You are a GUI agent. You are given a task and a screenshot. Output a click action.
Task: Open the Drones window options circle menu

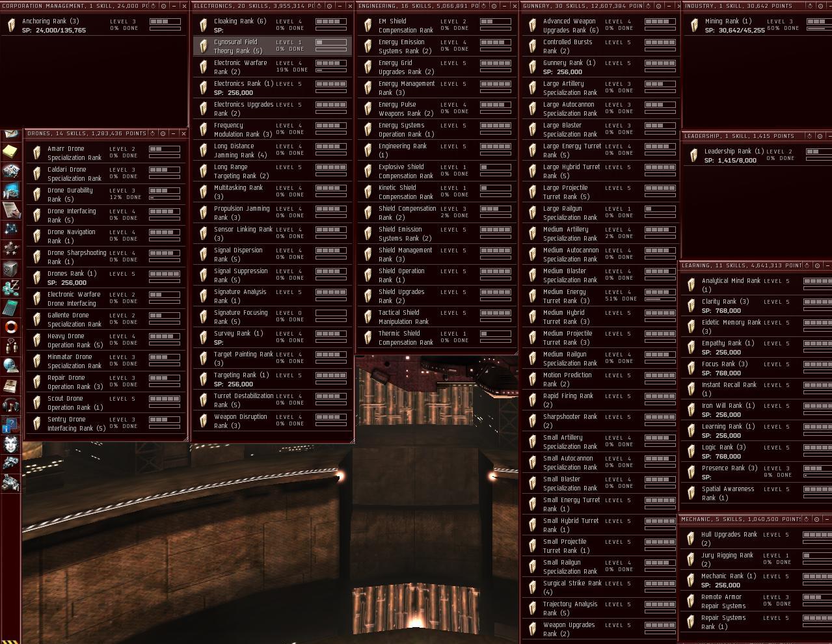163,133
